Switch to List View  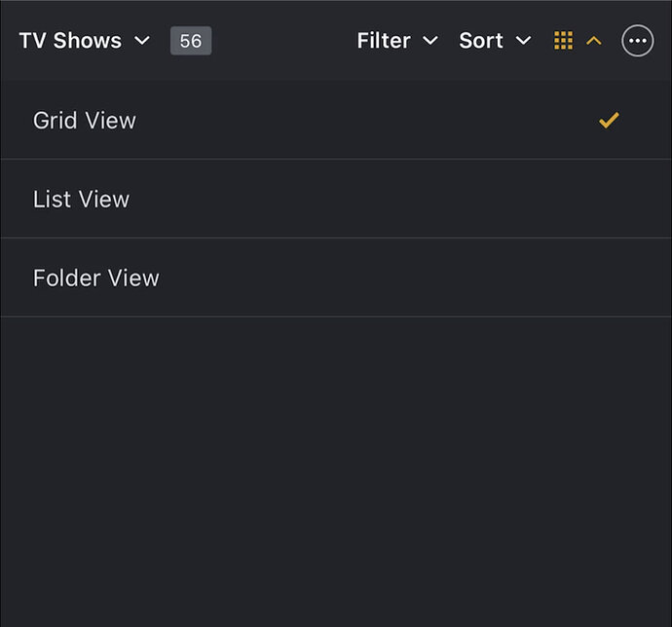coord(81,200)
